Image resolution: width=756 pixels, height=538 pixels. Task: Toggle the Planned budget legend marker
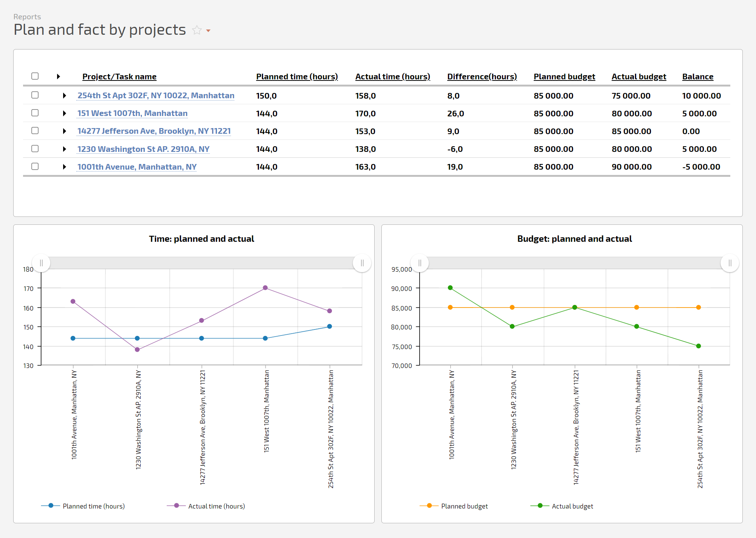[429, 506]
